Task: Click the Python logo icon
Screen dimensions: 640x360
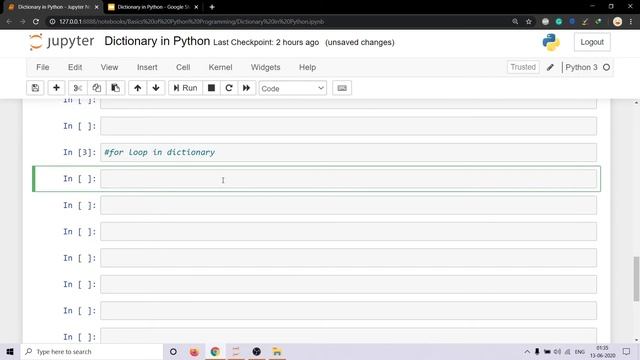Action: 551,42
